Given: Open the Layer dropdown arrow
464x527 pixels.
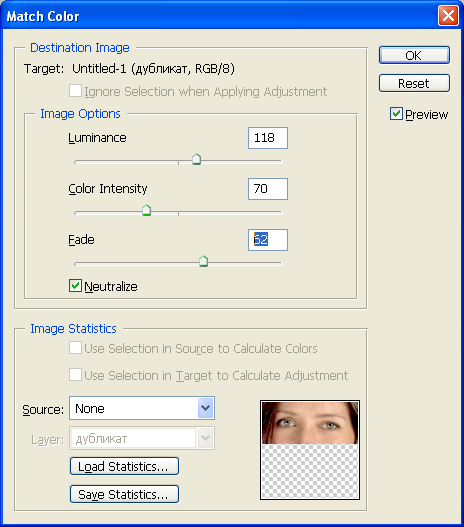Looking at the screenshot, I should pyautogui.click(x=205, y=438).
